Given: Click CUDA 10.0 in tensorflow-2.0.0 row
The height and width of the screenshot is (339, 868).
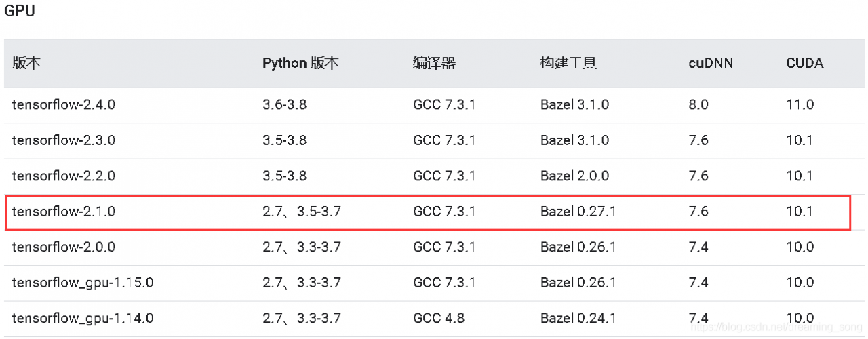Looking at the screenshot, I should (800, 247).
